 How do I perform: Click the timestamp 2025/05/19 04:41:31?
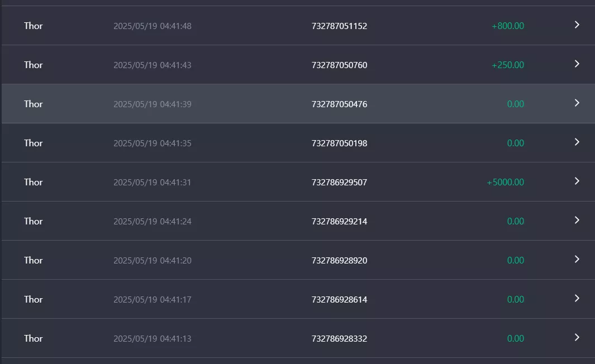[x=152, y=182]
